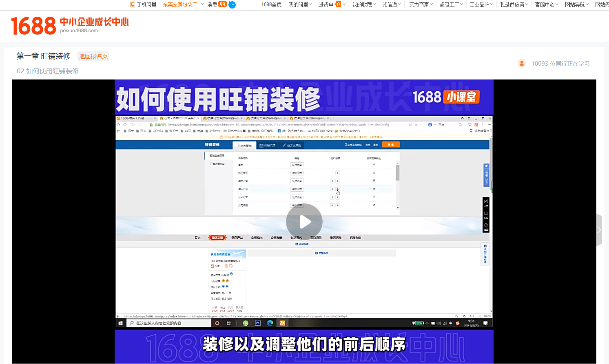Click the 02 如何使用旺铺装修 lesson title
609x364 pixels.
(x=48, y=71)
